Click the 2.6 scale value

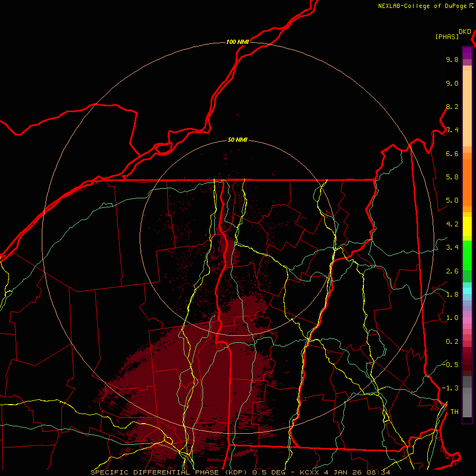click(x=452, y=271)
